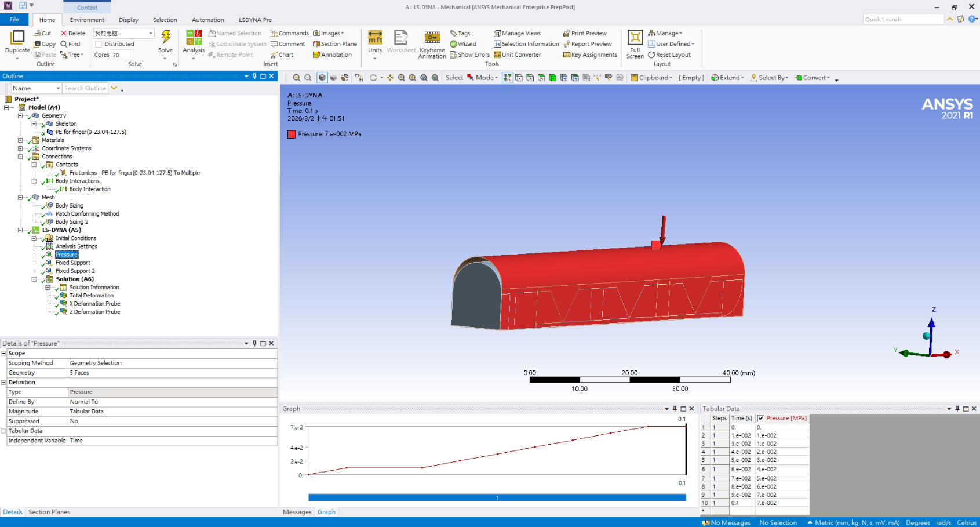Toggle the Distributed checkbox
980x527 pixels.
tap(99, 44)
